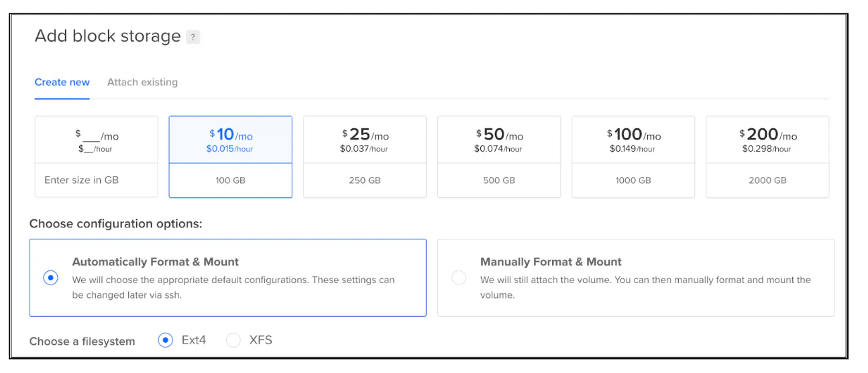Select Automatically Format & Mount radio button

click(x=50, y=278)
